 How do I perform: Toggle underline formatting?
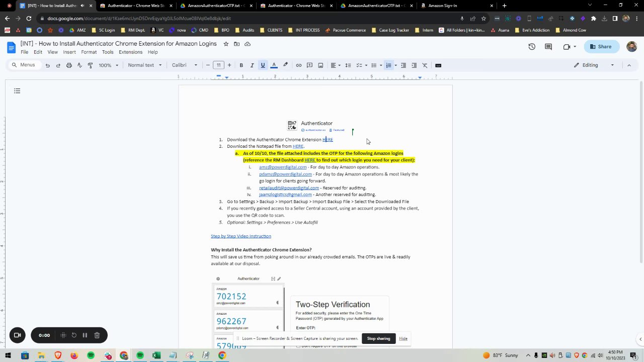click(263, 65)
